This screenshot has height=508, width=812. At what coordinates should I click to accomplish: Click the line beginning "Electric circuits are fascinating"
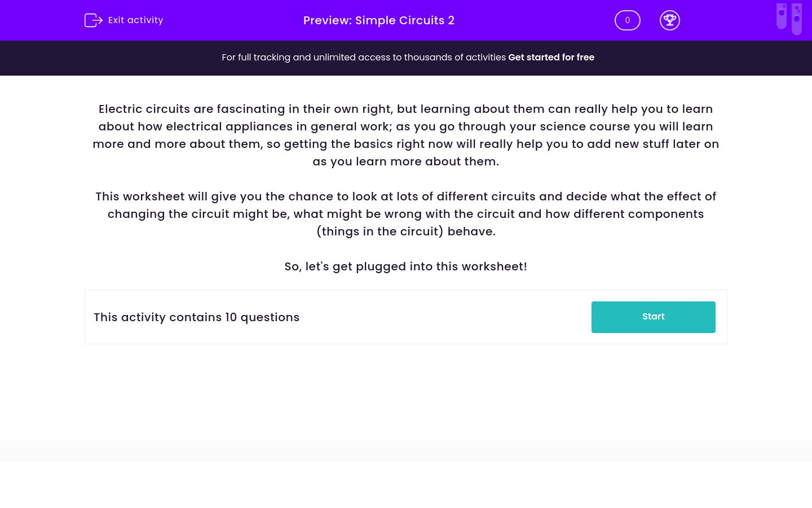(405, 109)
